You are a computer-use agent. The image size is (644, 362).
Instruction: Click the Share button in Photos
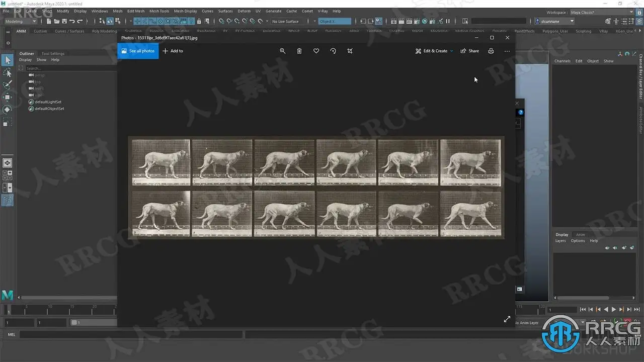(470, 51)
